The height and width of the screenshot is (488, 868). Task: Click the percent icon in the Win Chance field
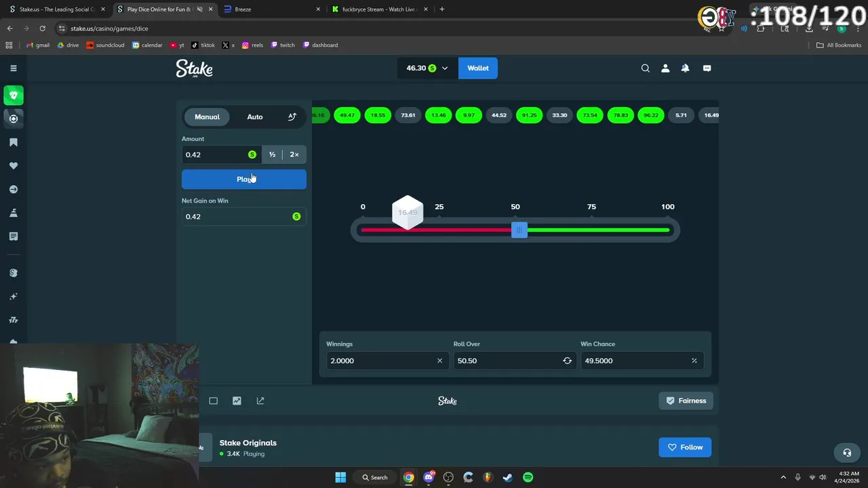[694, 361]
